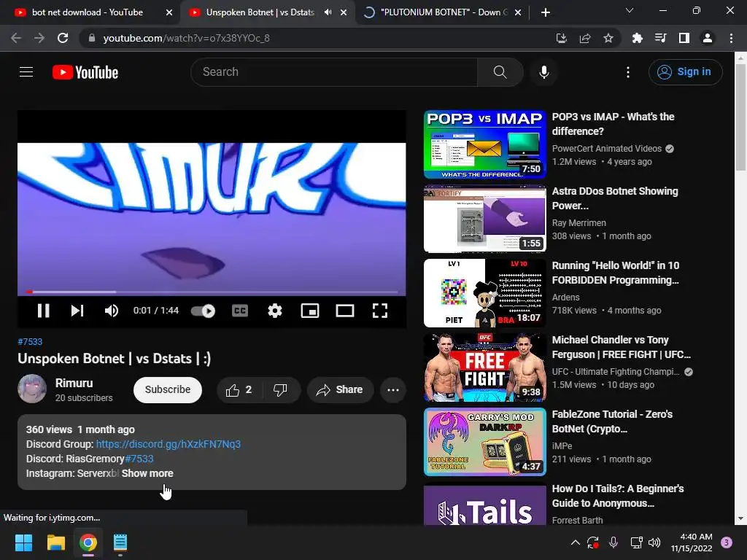This screenshot has height=560, width=747.
Task: Mute the video volume
Action: [x=111, y=311]
